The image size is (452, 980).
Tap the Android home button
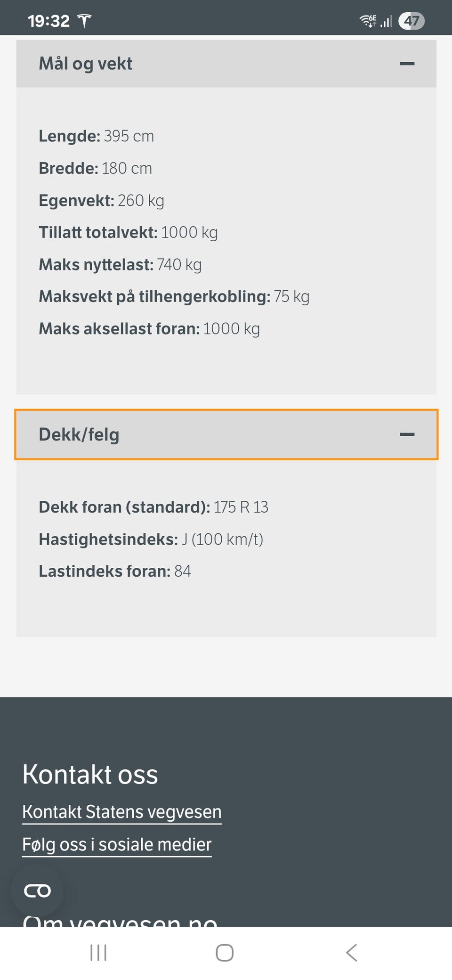click(x=225, y=953)
